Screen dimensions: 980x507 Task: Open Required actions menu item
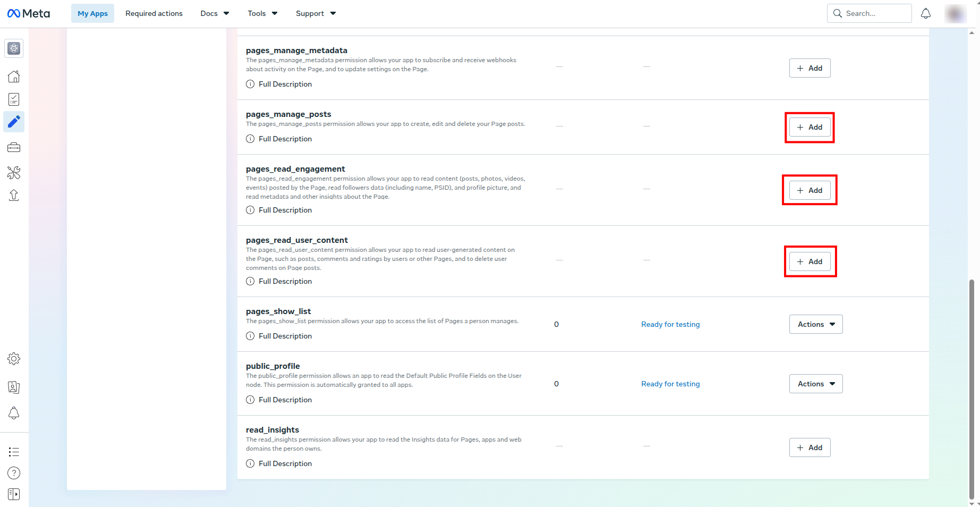(x=154, y=13)
